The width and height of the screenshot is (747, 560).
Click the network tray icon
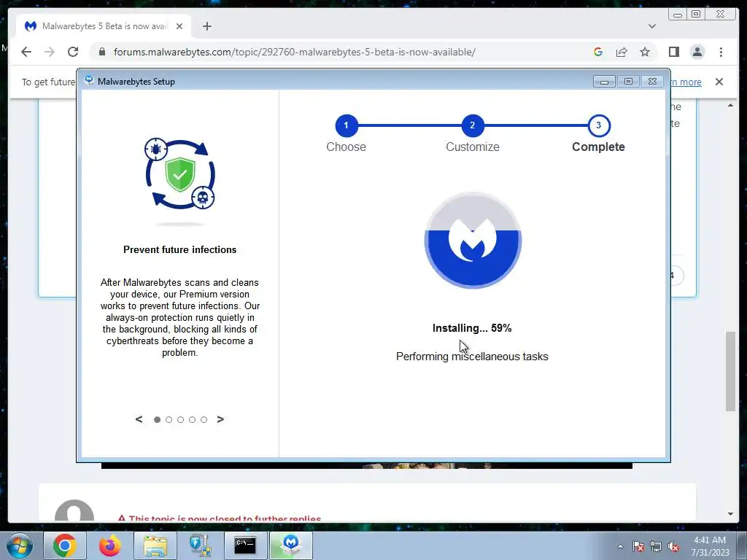pyautogui.click(x=656, y=546)
